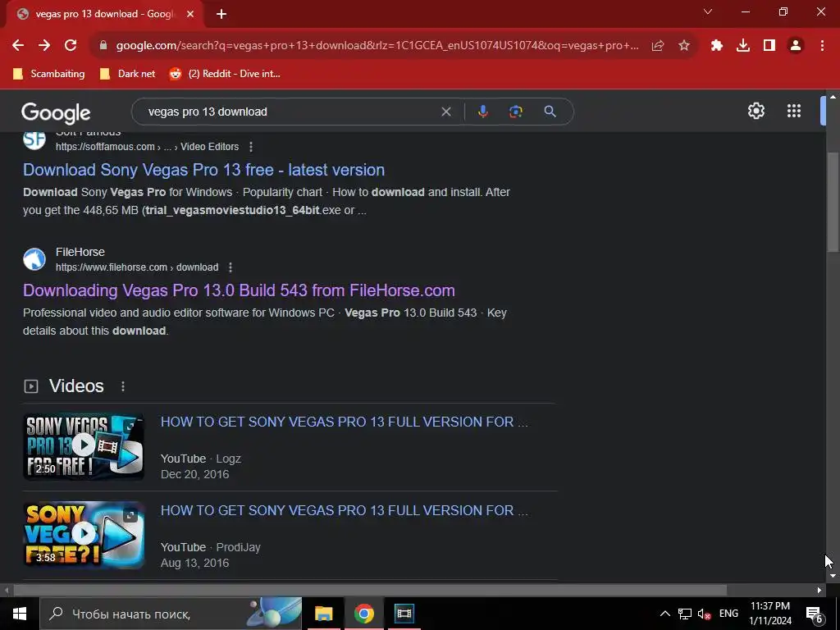Open the Videos section options menu
Image resolution: width=840 pixels, height=630 pixels.
[123, 386]
